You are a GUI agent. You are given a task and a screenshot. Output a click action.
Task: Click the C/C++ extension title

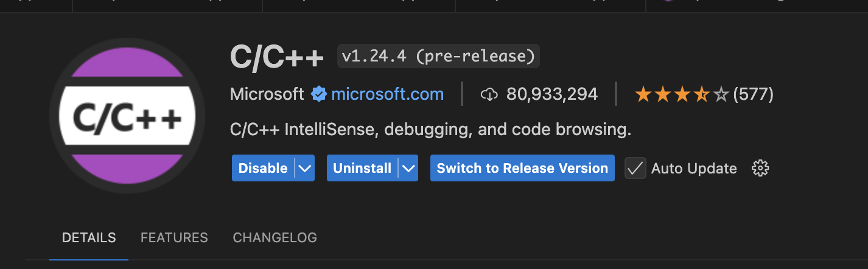(277, 57)
